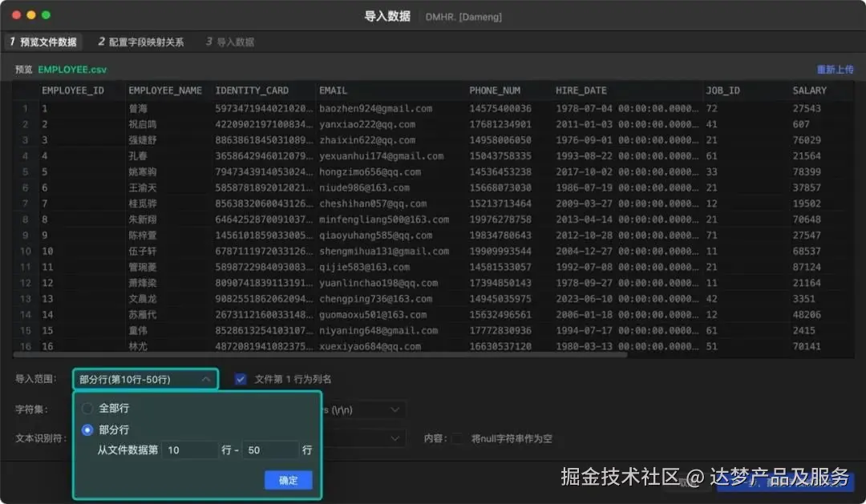Click the 重新上传 link

click(835, 70)
